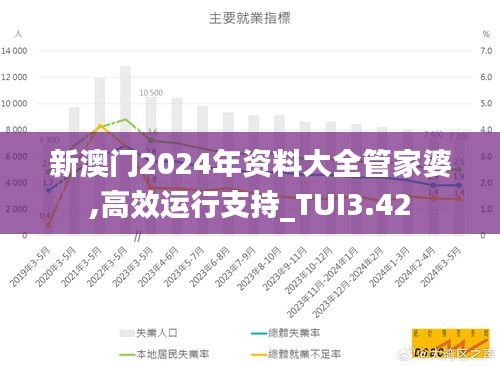Click the 10 500 data label

click(151, 93)
